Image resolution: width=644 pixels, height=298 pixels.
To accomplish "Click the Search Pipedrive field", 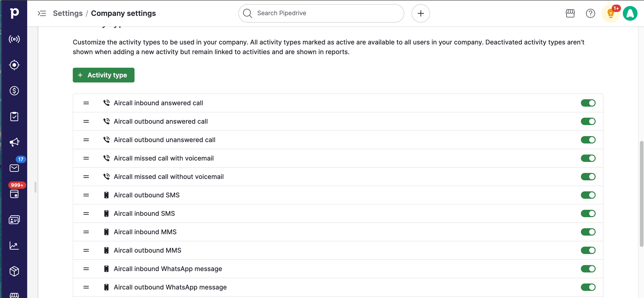I will coord(321,13).
